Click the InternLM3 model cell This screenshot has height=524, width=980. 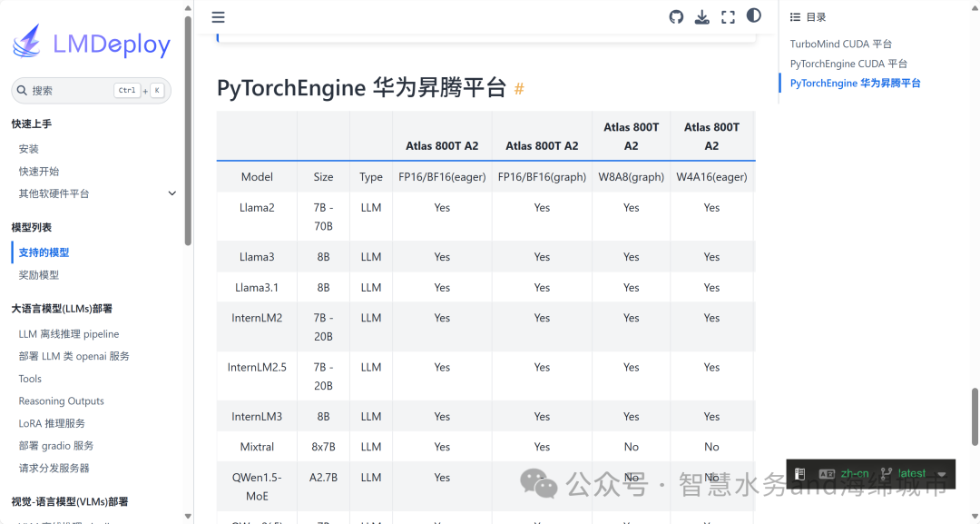tap(257, 417)
